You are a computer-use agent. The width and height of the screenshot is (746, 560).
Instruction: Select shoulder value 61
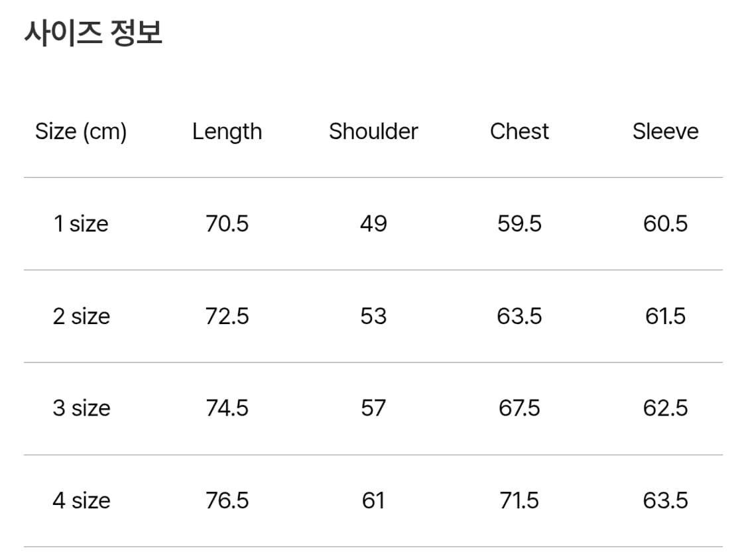[x=373, y=500]
